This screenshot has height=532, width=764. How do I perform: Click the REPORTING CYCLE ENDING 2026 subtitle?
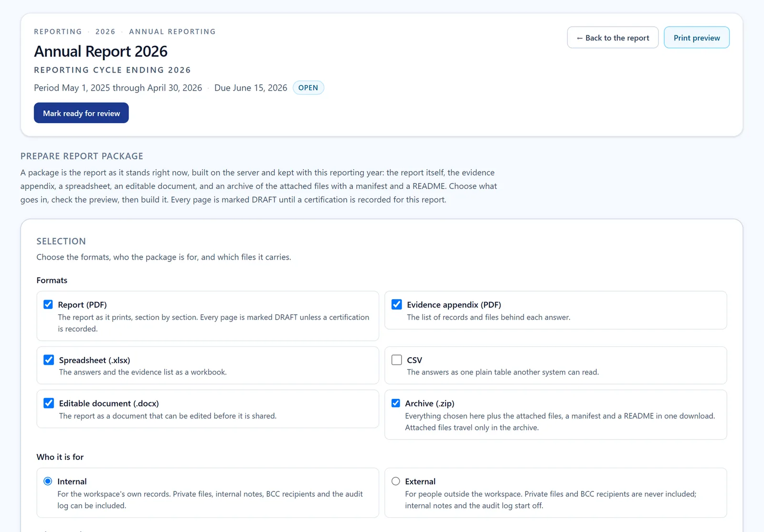pyautogui.click(x=112, y=70)
